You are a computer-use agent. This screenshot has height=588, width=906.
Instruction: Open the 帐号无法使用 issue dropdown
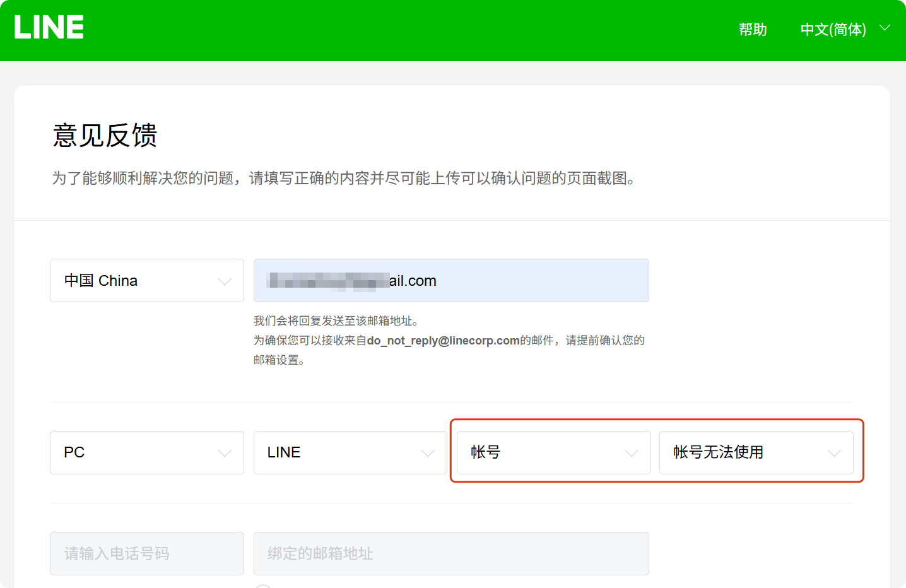(x=756, y=452)
